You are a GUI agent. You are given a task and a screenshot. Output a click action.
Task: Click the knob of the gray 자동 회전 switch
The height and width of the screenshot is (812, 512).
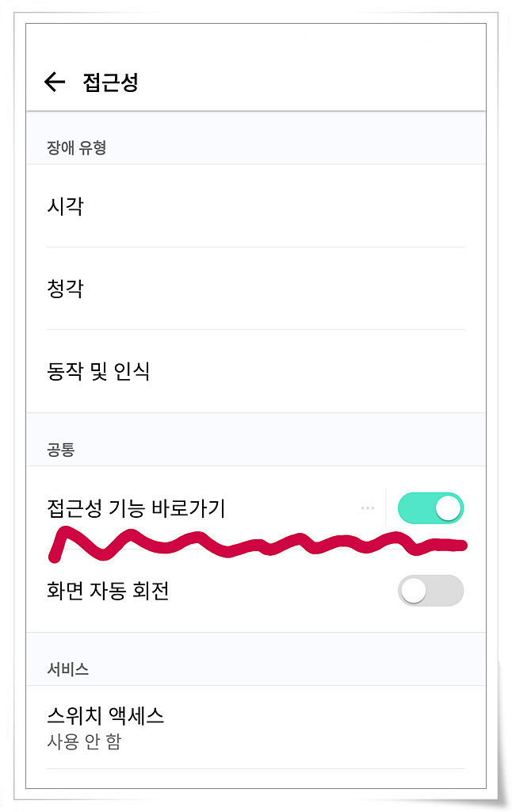point(414,591)
